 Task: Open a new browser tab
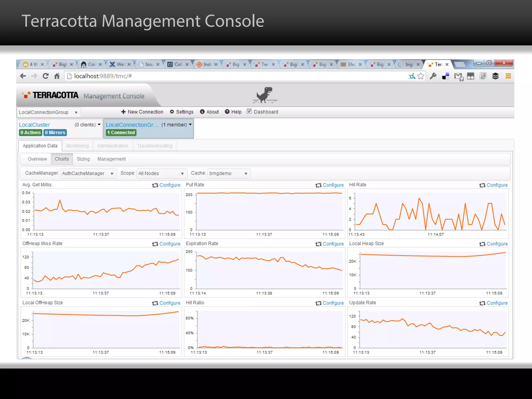pos(460,64)
